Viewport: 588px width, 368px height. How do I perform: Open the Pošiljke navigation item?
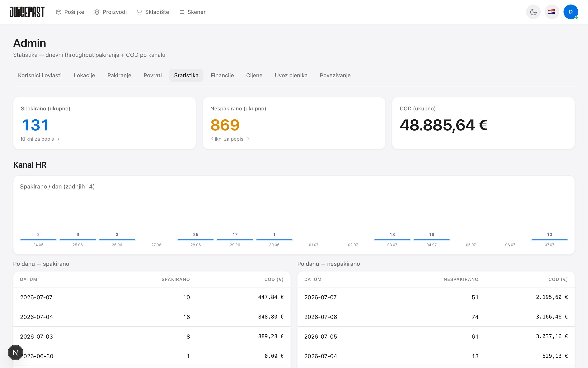(x=70, y=12)
